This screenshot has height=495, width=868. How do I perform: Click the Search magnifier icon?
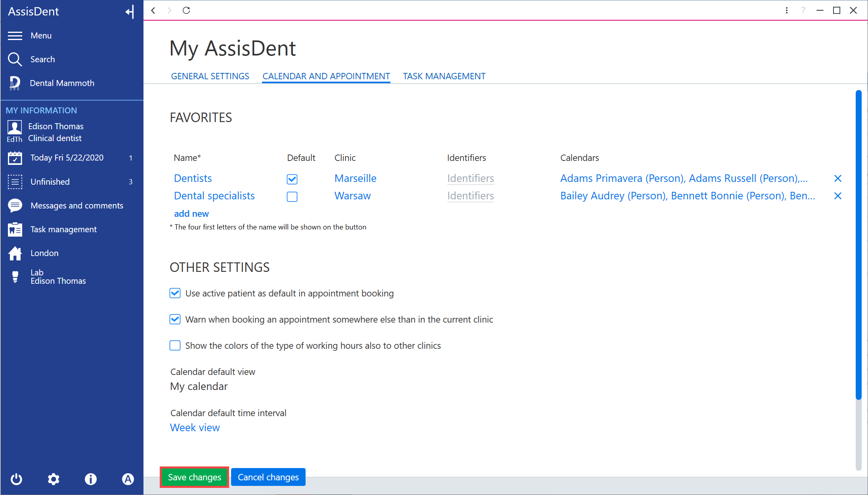[x=15, y=59]
